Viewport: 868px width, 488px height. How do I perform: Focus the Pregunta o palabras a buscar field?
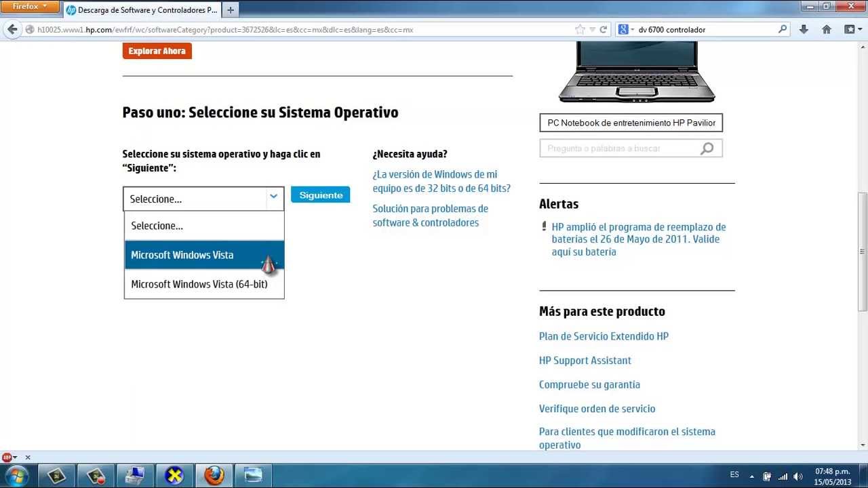(x=618, y=148)
